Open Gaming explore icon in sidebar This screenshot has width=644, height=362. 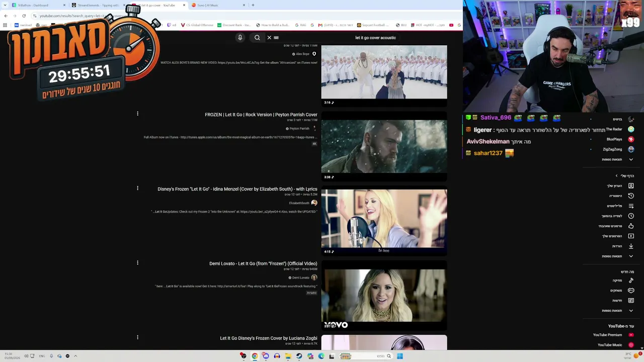(631, 291)
